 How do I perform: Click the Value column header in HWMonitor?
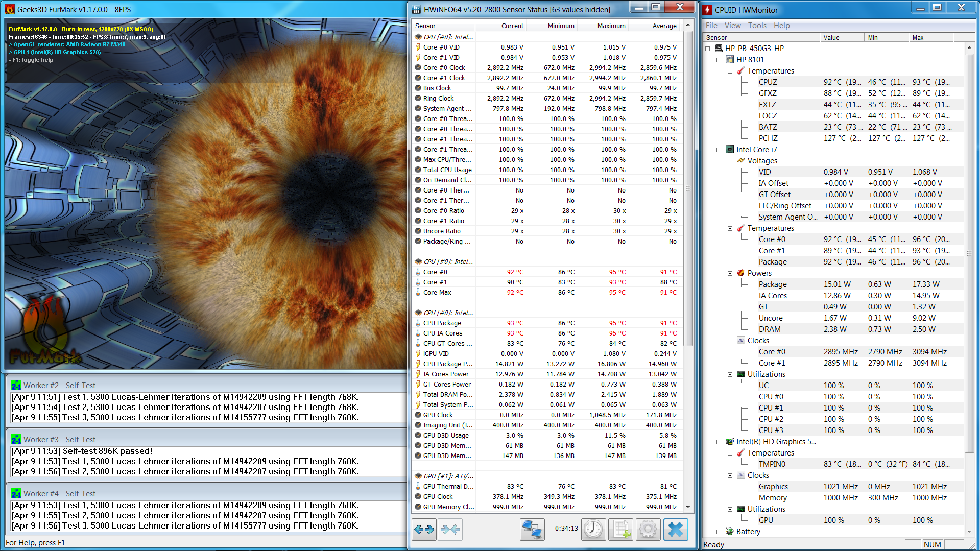click(842, 37)
